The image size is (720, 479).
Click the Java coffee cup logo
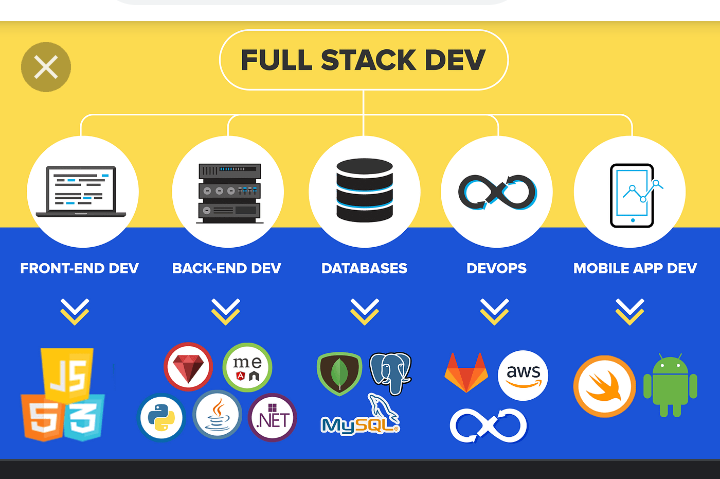click(x=217, y=414)
